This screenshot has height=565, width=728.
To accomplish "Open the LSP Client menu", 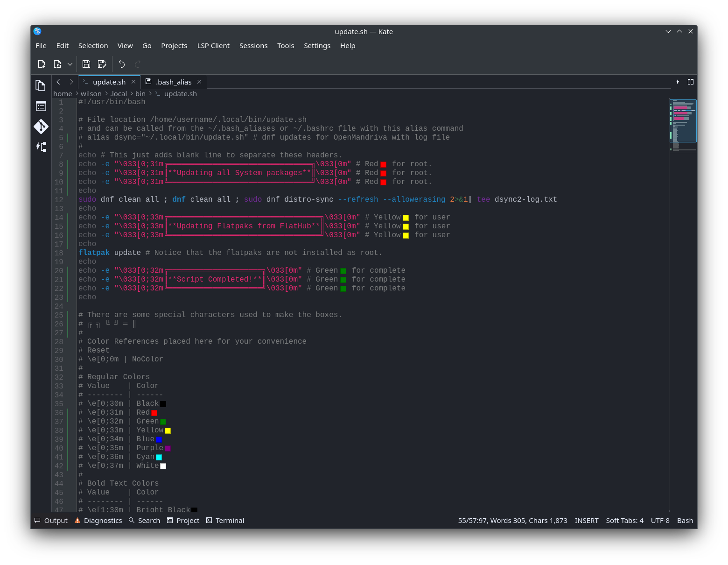I will pyautogui.click(x=213, y=46).
